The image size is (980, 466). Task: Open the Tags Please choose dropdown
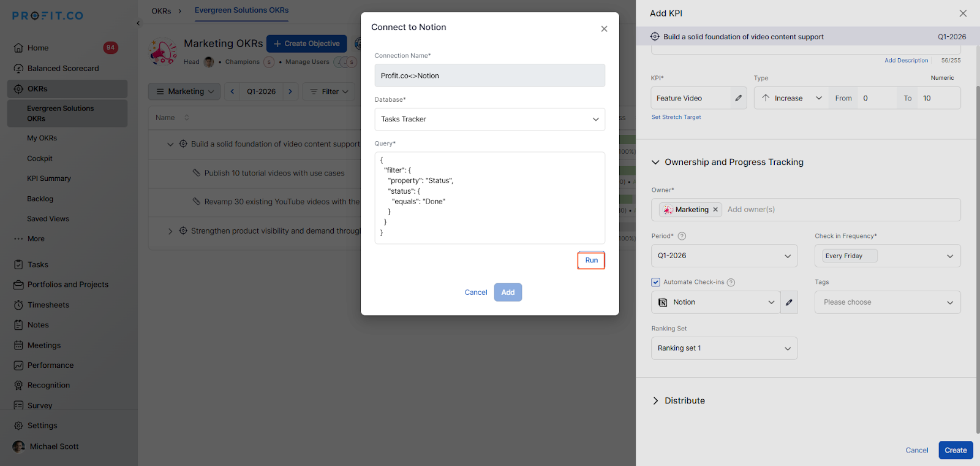pyautogui.click(x=888, y=302)
